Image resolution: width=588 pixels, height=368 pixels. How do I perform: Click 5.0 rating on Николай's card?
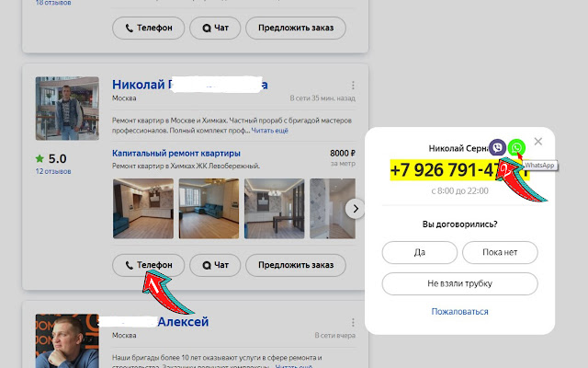pyautogui.click(x=51, y=158)
